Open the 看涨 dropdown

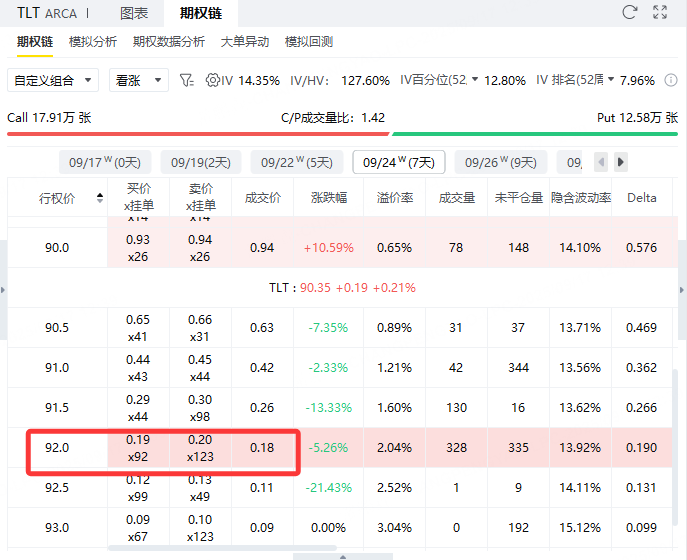139,80
